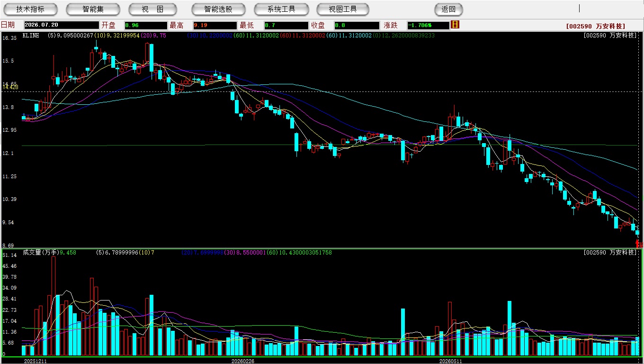
Task: Click the (5) moving average value 9.095000267
Action: (70, 36)
